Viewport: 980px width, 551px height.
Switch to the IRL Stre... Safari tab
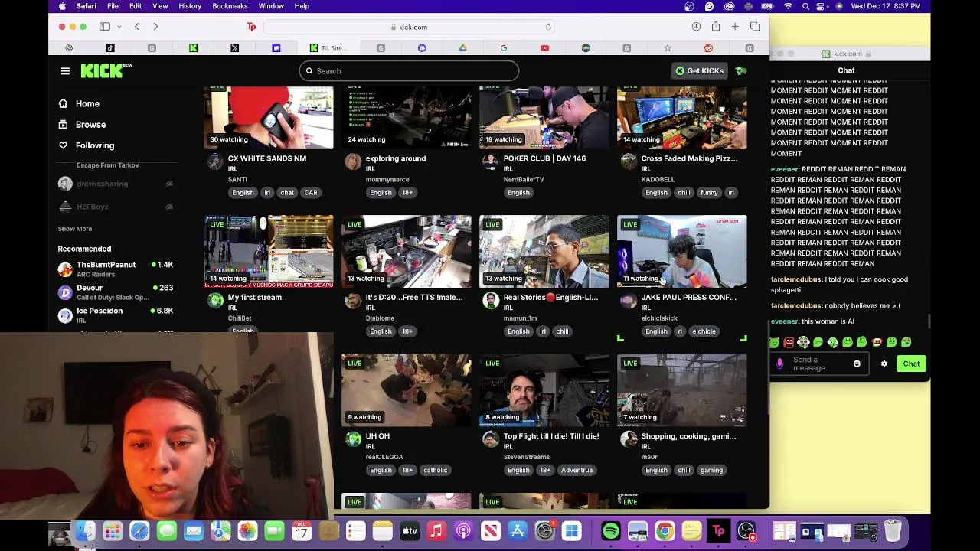328,48
